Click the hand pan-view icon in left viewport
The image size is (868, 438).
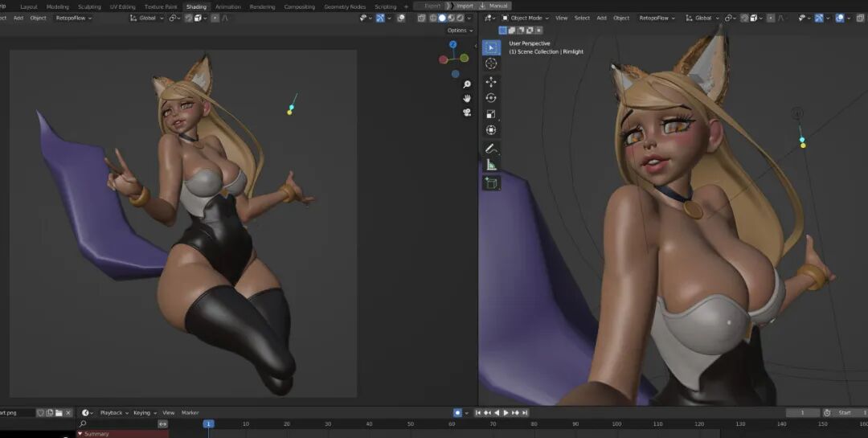click(467, 98)
